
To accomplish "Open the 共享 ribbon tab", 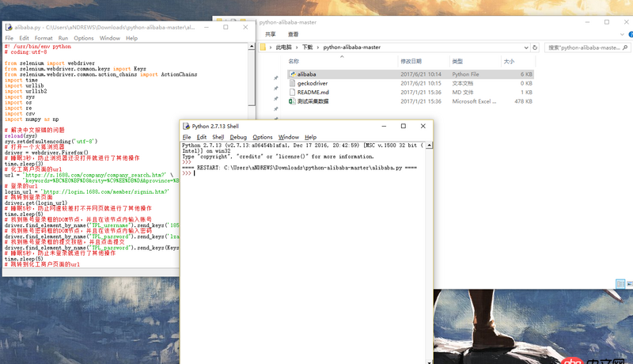I will point(271,34).
